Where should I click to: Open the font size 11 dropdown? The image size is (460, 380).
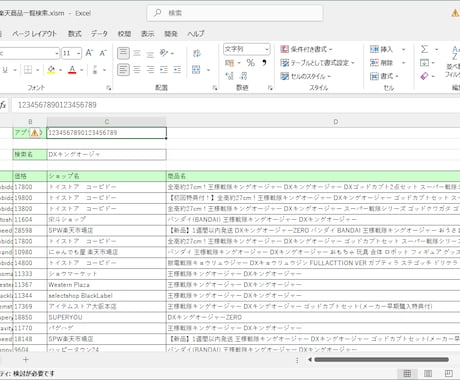click(78, 53)
